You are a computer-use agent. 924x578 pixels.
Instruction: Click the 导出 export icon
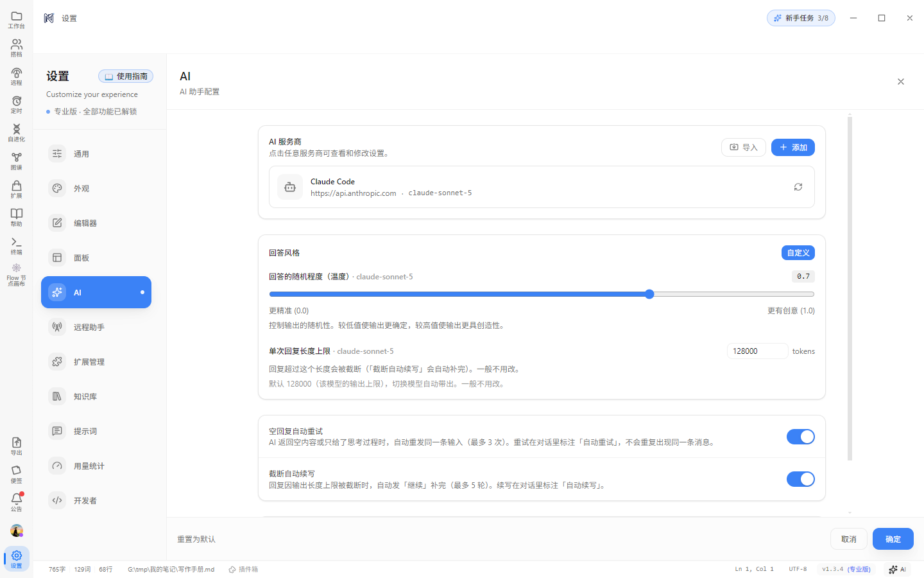17,446
